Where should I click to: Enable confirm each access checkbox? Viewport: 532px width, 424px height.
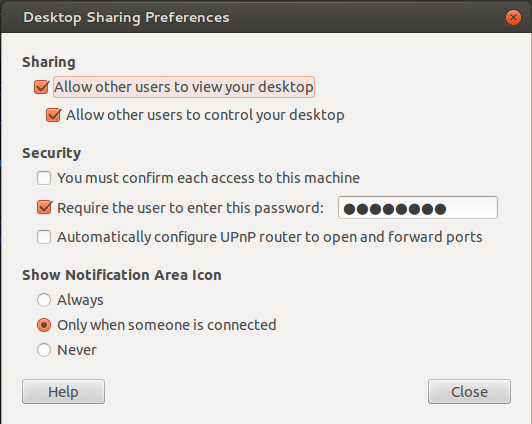[44, 178]
